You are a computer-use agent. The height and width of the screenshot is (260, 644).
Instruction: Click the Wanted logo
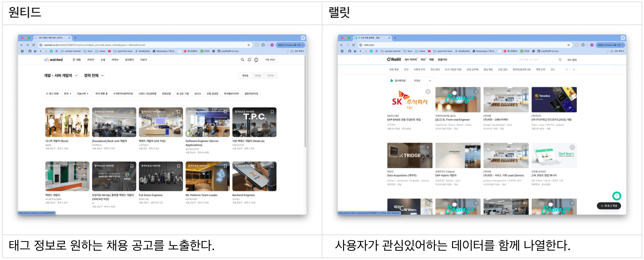pos(53,60)
